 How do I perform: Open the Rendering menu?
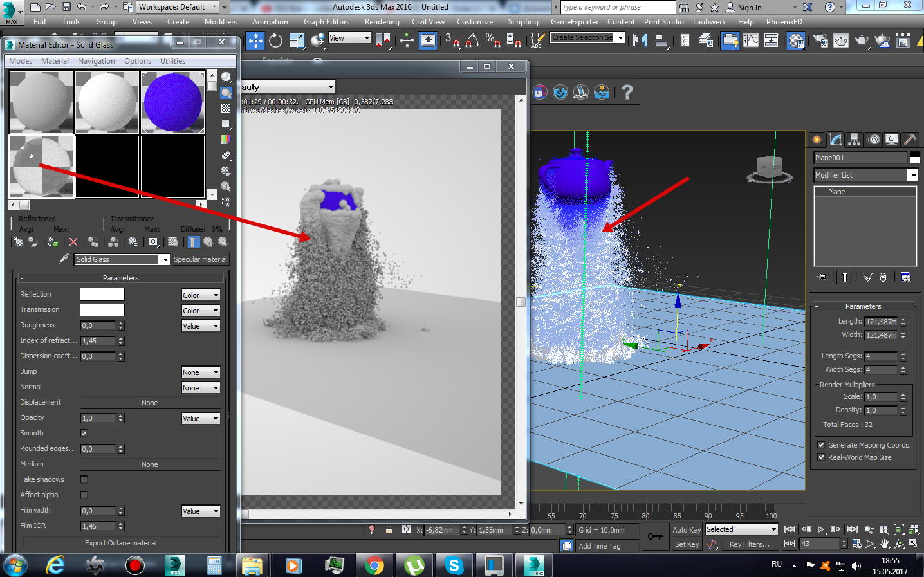(x=382, y=22)
